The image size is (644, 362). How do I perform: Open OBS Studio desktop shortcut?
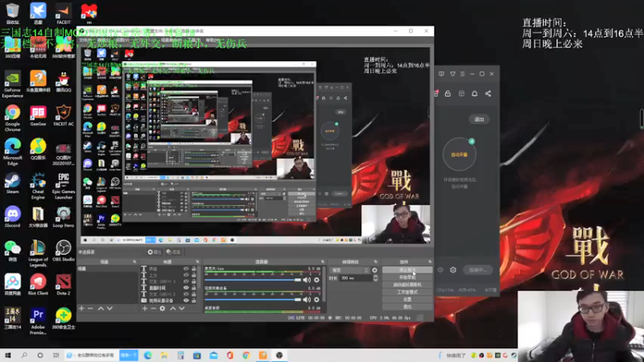click(x=64, y=250)
